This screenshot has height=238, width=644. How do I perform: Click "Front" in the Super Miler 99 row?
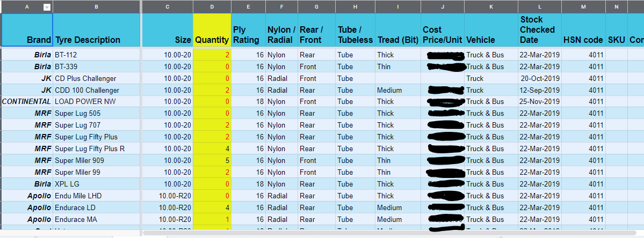coord(317,173)
